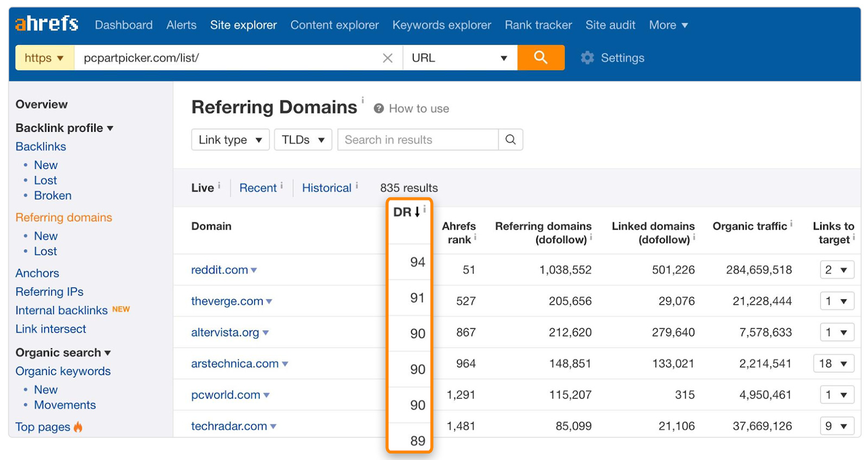This screenshot has width=868, height=460.
Task: Click the How to use question mark icon
Action: 379,108
